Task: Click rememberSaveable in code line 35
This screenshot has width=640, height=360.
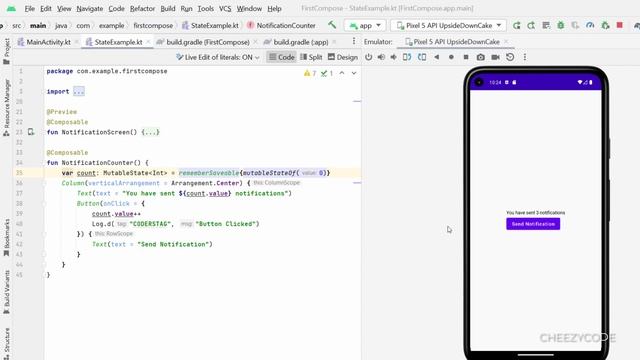Action: point(209,173)
